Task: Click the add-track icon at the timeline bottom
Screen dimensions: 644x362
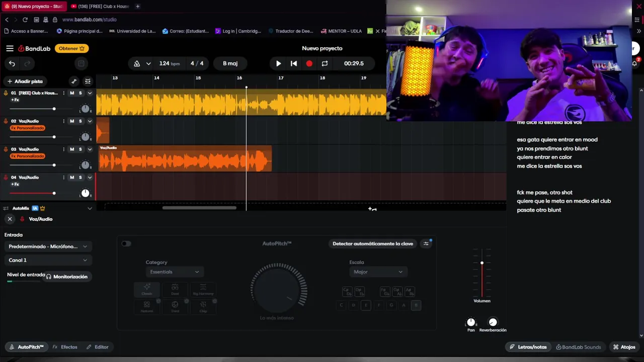Action: pos(372,209)
